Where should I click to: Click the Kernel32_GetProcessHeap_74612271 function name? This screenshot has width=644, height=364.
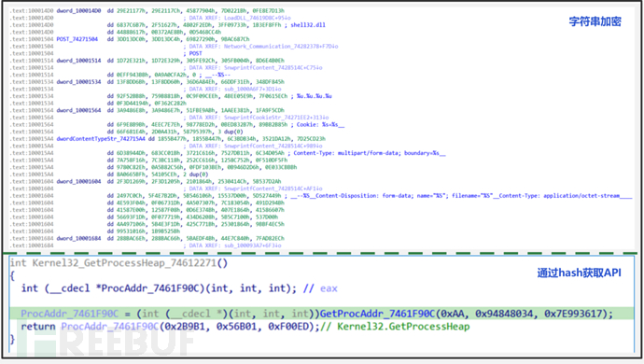pos(124,263)
